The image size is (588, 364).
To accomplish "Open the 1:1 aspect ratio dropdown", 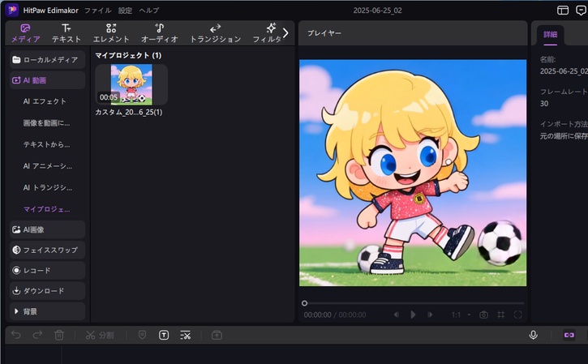I will point(461,315).
